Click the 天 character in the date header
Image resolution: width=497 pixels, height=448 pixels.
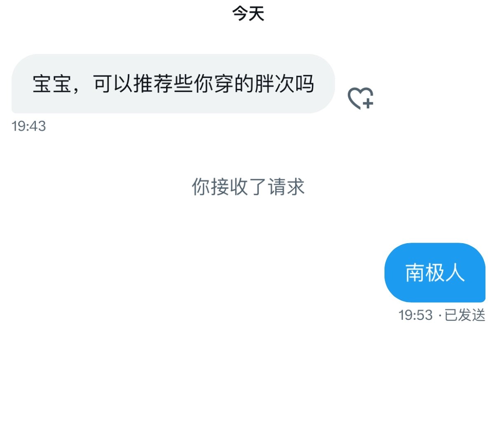[256, 14]
